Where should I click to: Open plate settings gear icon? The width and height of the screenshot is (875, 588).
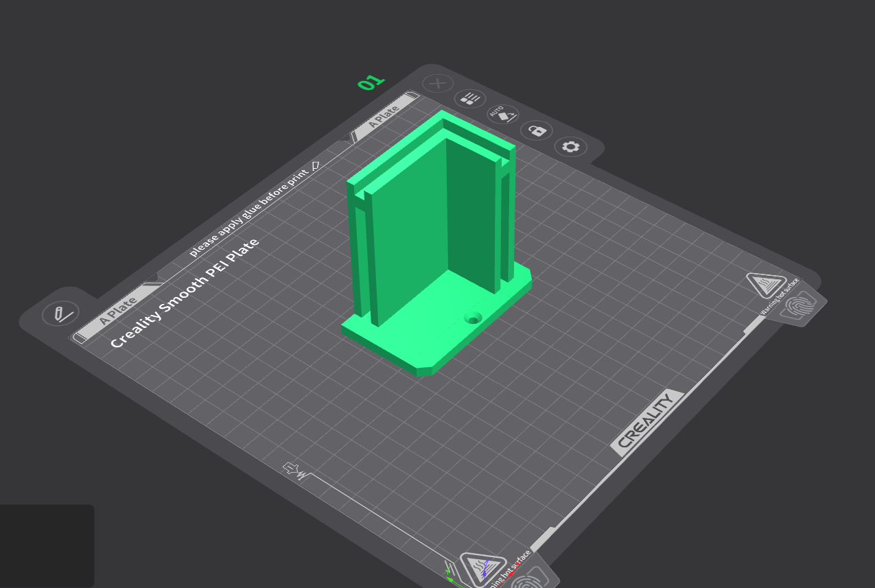(570, 147)
